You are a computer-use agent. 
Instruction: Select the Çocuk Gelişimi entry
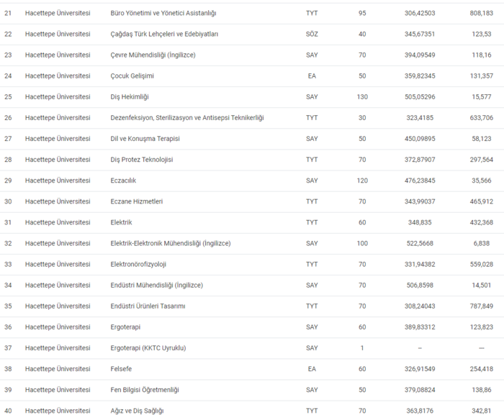[x=132, y=76]
